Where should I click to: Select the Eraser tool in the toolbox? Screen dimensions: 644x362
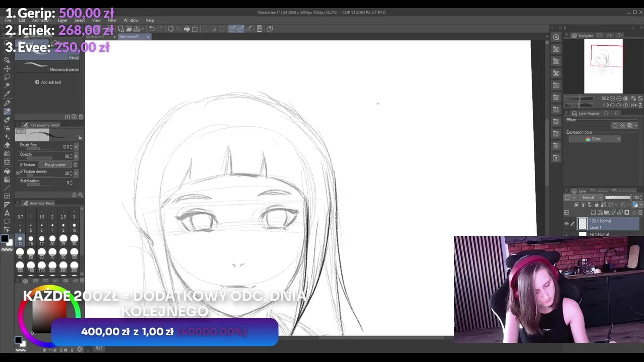tap(7, 145)
